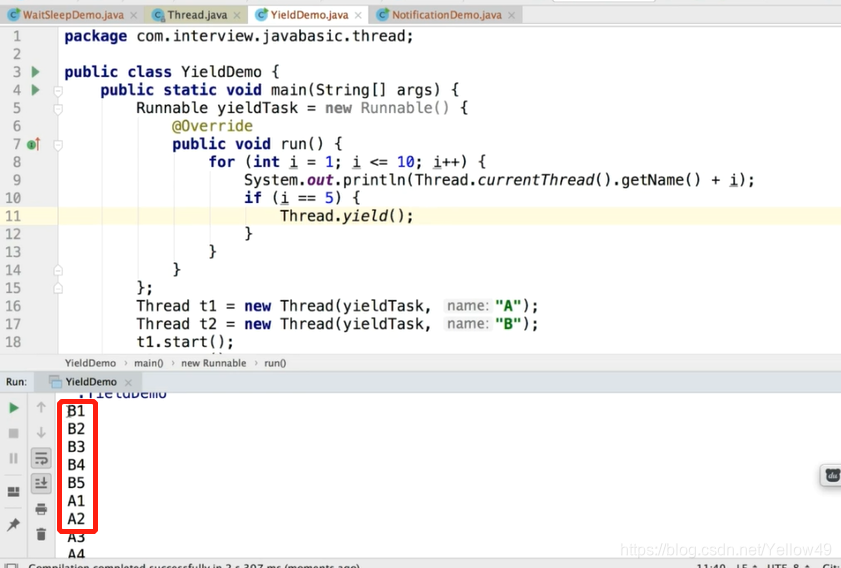
Task: Click the package declaration line
Action: coord(239,36)
